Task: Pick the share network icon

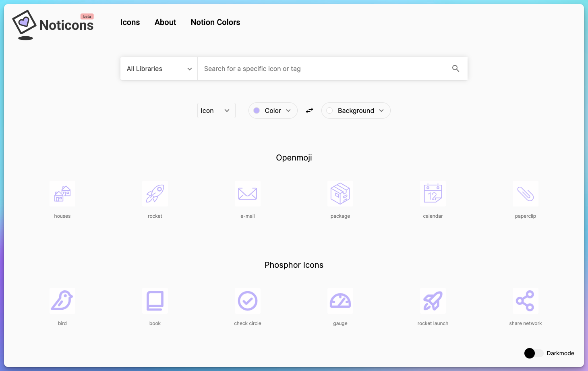Action: click(526, 301)
